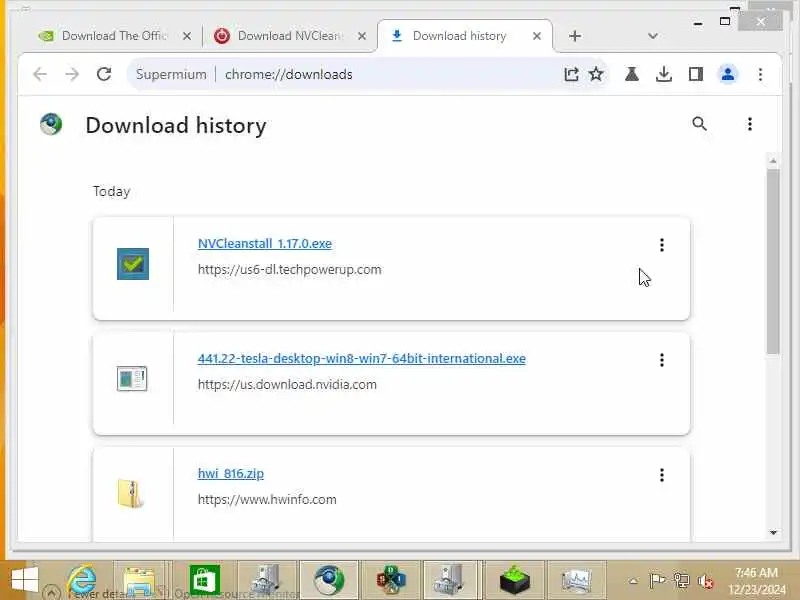Open the profile avatar menu
The width and height of the screenshot is (800, 600).
click(728, 74)
